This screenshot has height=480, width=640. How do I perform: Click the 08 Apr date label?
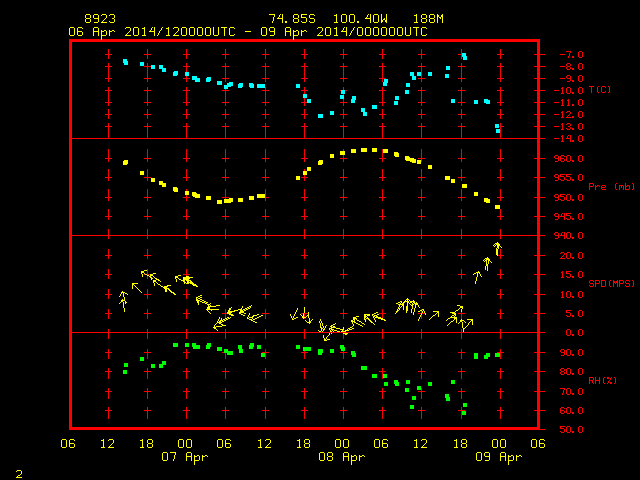[342, 457]
